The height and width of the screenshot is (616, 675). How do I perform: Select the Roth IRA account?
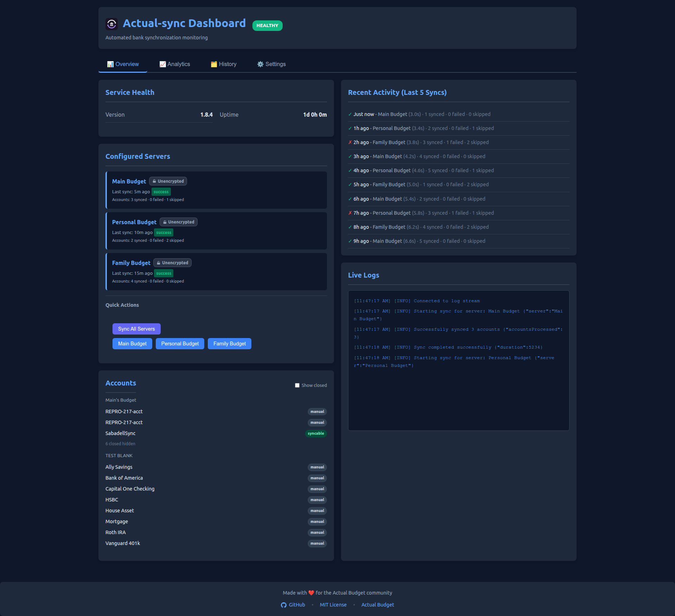coord(216,532)
